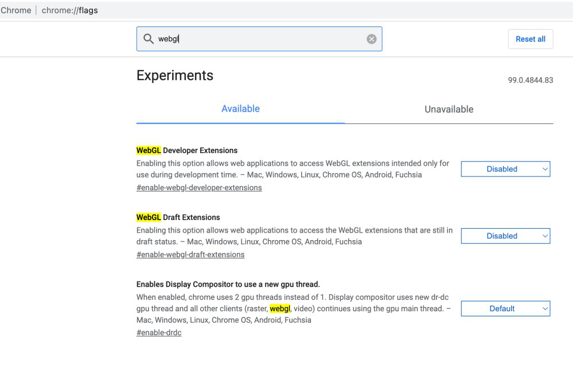Clear the webgl search text

pyautogui.click(x=371, y=39)
